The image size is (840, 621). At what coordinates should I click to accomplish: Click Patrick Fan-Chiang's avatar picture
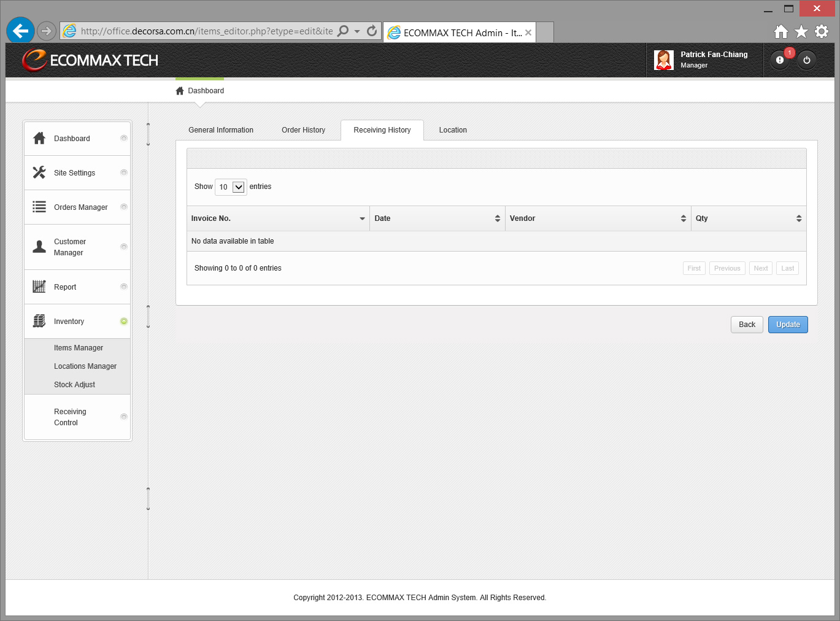(x=664, y=60)
